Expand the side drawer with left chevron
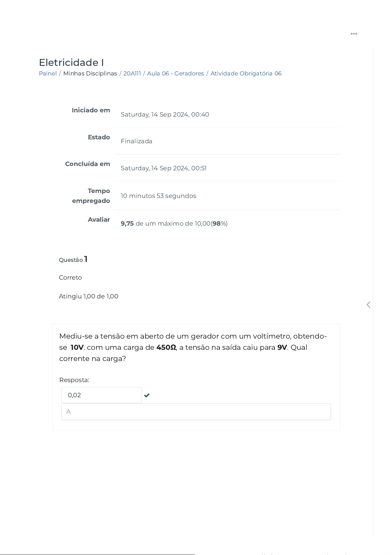Viewport: 392px width, 555px height. 368,305
